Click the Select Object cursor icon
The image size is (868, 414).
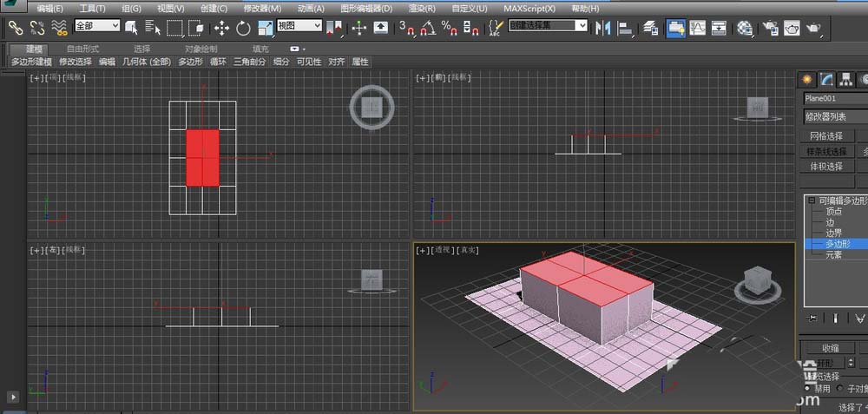tap(132, 27)
